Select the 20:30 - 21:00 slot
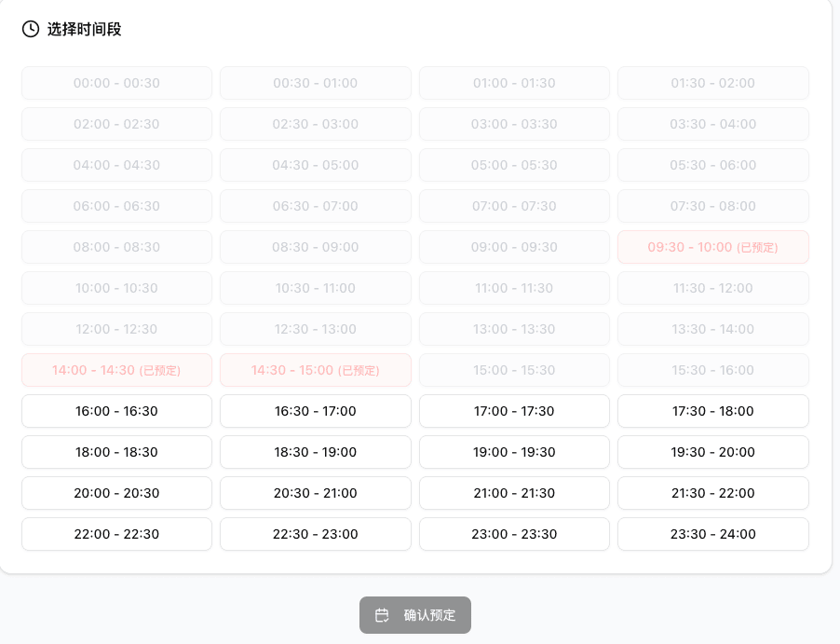Viewport: 840px width, 644px height. coord(315,493)
